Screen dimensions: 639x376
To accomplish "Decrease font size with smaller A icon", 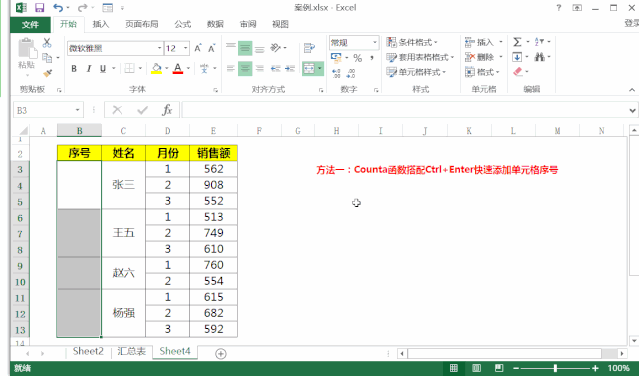I will click(212, 48).
